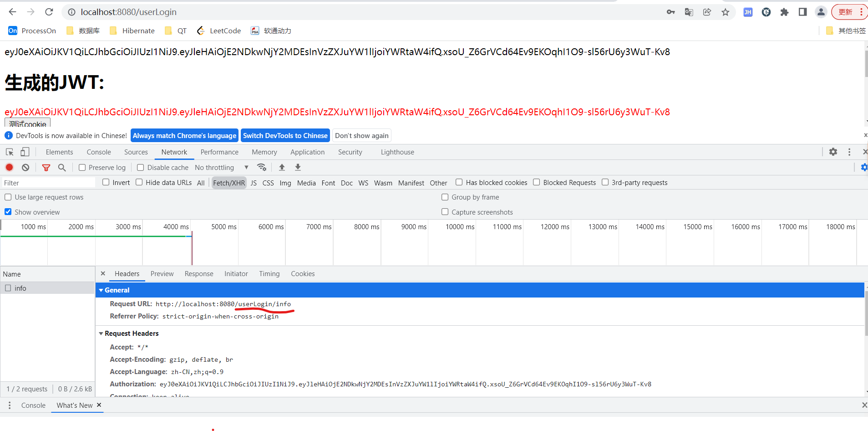Stop recording network log
868x431 pixels.
tap(9, 167)
